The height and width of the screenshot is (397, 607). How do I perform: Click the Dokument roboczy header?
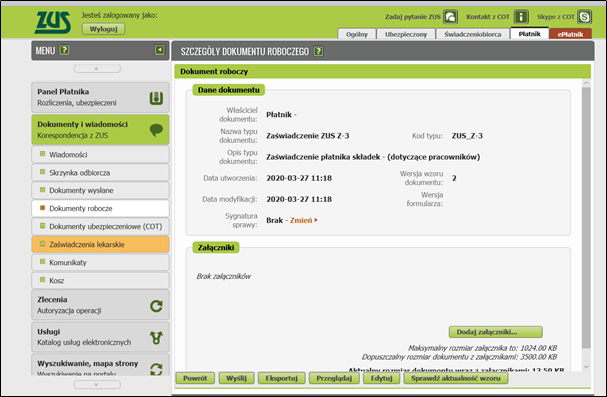[382, 72]
